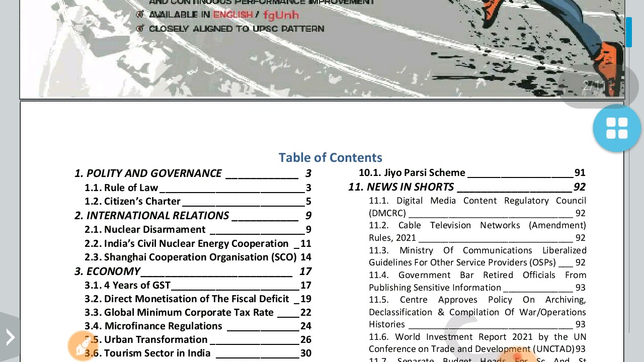
Task: Open the blue grid thumbnails button
Action: pyautogui.click(x=617, y=128)
